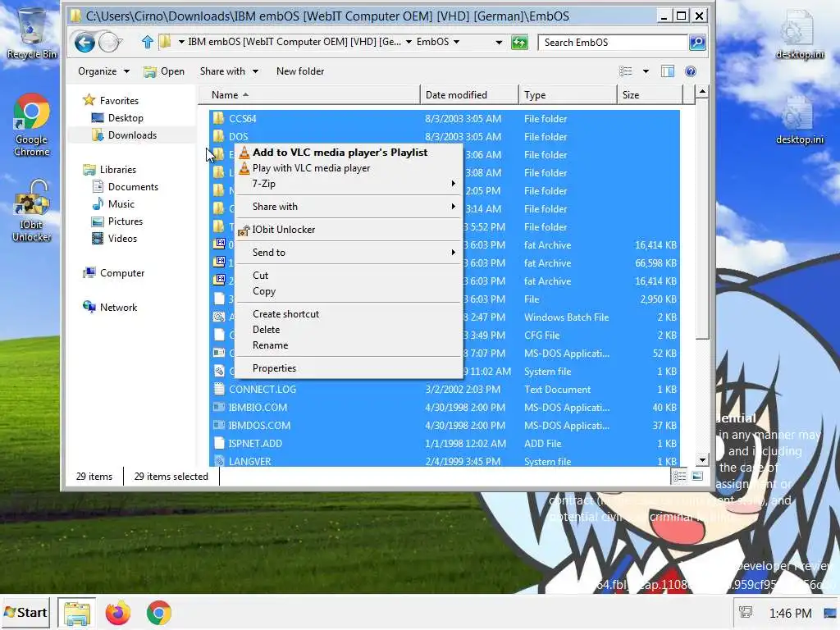Click the Explorer taskbar button
Image resolution: width=840 pixels, height=630 pixels.
click(x=76, y=613)
